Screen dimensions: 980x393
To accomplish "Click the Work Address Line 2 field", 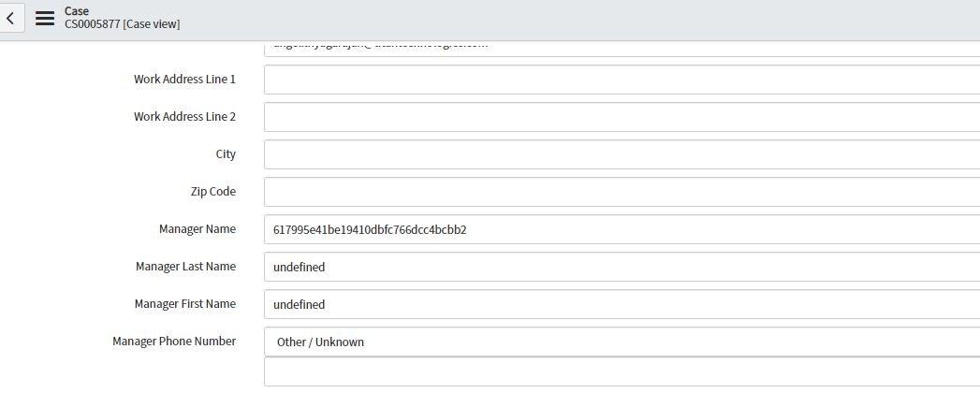I will pyautogui.click(x=622, y=117).
